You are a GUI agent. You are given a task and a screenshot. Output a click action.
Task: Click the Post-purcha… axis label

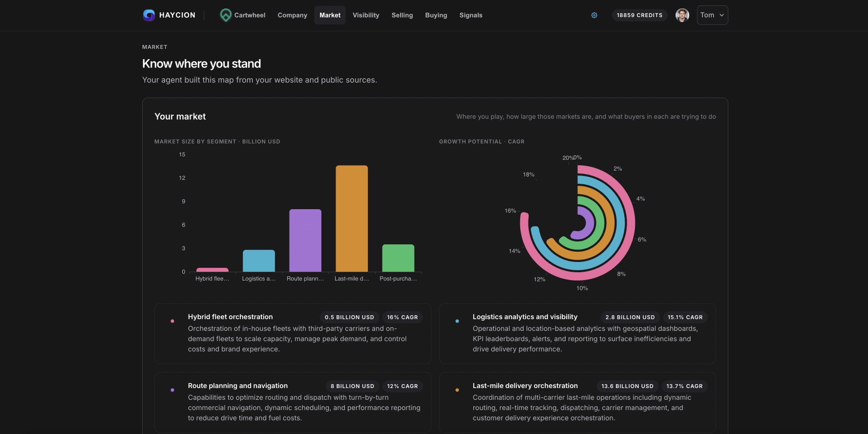click(x=398, y=279)
